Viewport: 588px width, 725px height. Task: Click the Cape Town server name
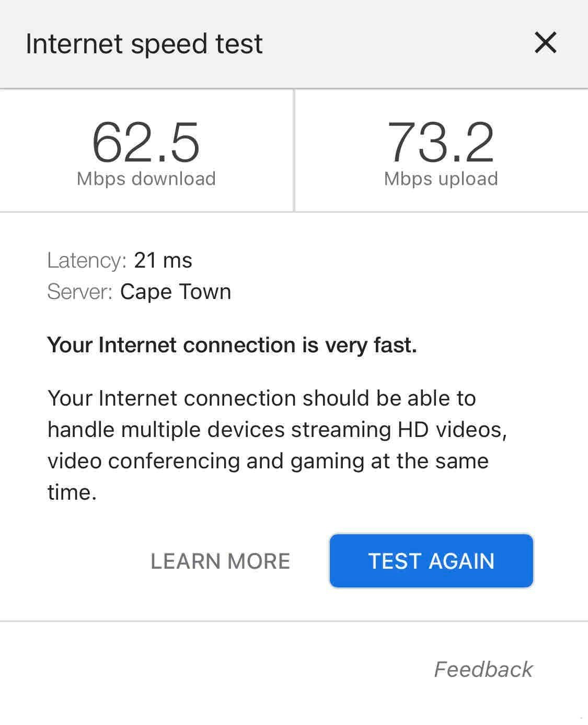[x=176, y=292]
